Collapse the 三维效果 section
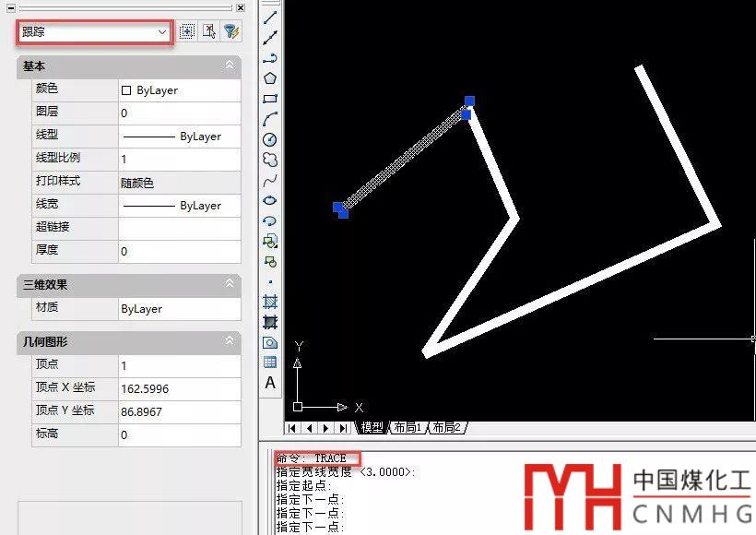This screenshot has height=535, width=756. coord(230,284)
